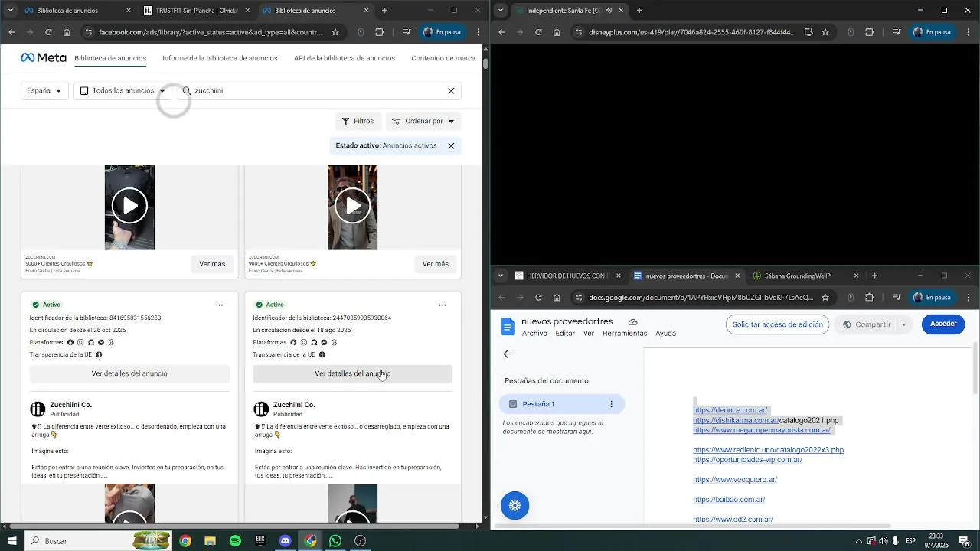980x551 pixels.
Task: Open Epic Games Launcher from the taskbar
Action: tap(260, 541)
